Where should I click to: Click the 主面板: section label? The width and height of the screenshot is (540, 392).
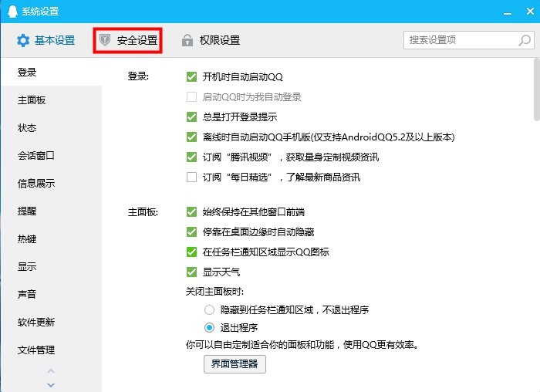click(x=143, y=212)
